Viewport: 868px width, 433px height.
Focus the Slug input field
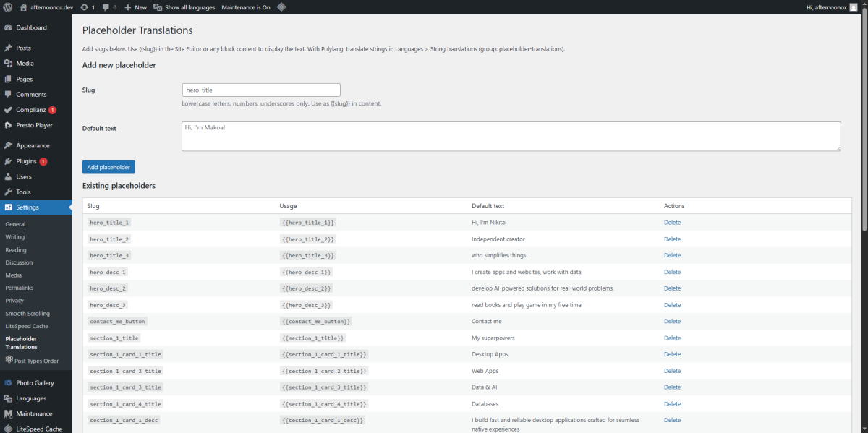coord(261,90)
